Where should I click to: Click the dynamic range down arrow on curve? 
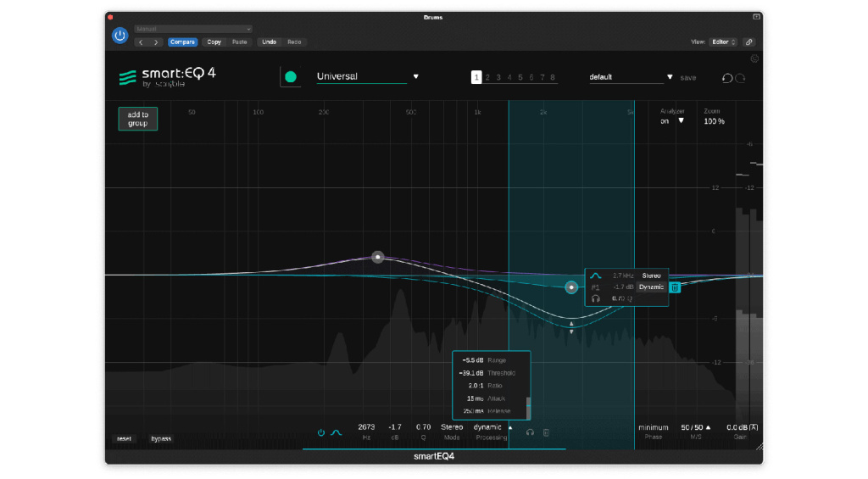coord(571,332)
